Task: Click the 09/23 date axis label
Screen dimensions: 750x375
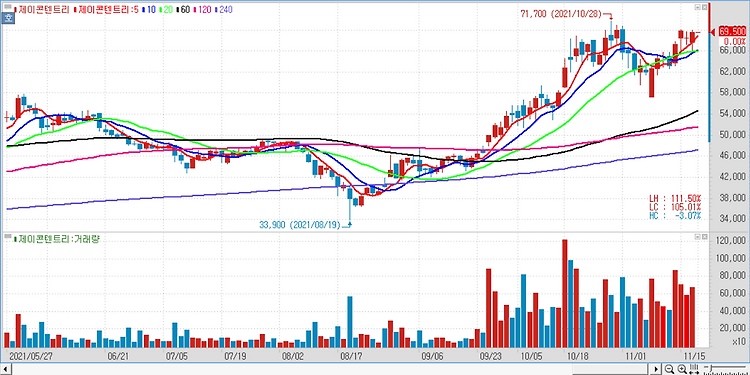Action: click(x=490, y=356)
